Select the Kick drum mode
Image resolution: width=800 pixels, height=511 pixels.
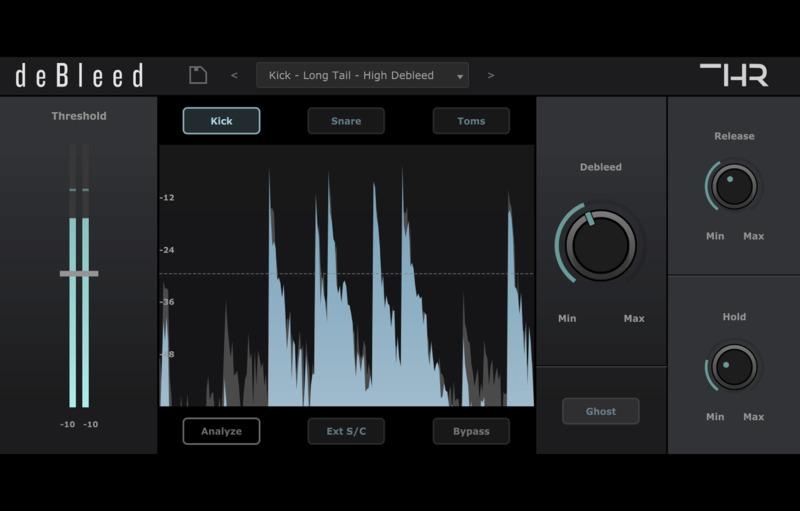coord(221,121)
